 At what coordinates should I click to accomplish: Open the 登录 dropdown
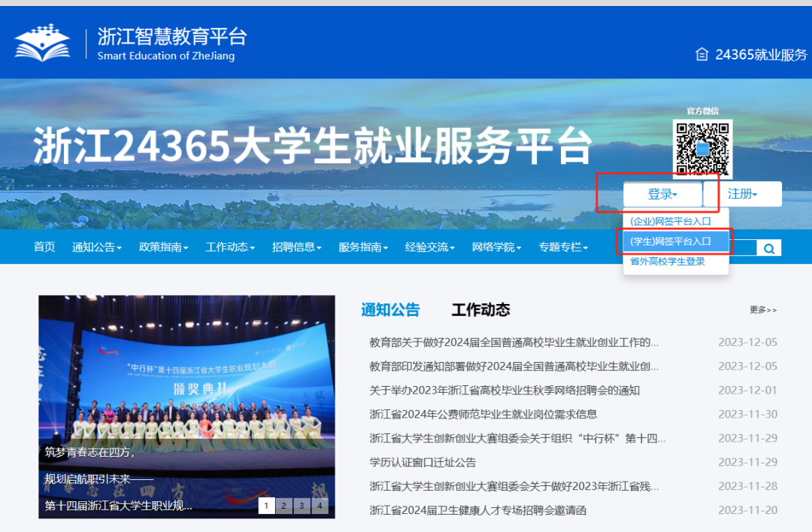click(x=662, y=193)
